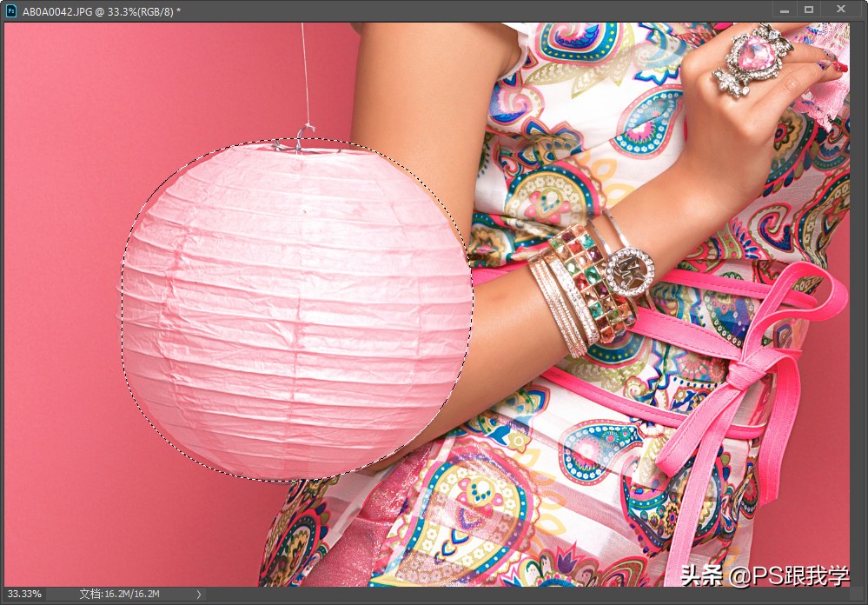Close the AB0A0042.JPG document window
Viewport: 868px width, 605px height.
click(x=841, y=9)
